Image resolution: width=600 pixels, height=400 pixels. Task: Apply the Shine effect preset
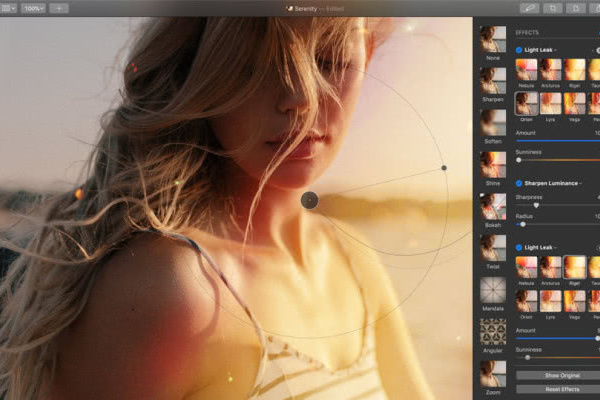coord(493,165)
